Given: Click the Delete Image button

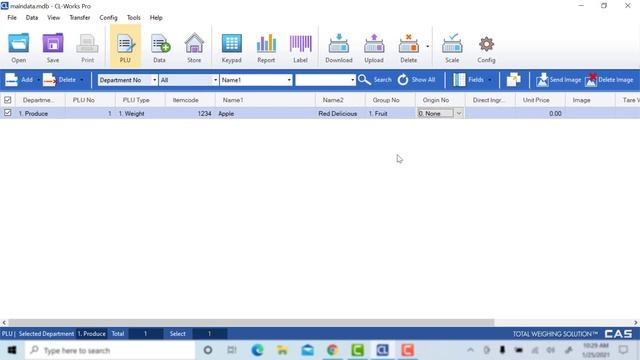Looking at the screenshot, I should pos(609,80).
